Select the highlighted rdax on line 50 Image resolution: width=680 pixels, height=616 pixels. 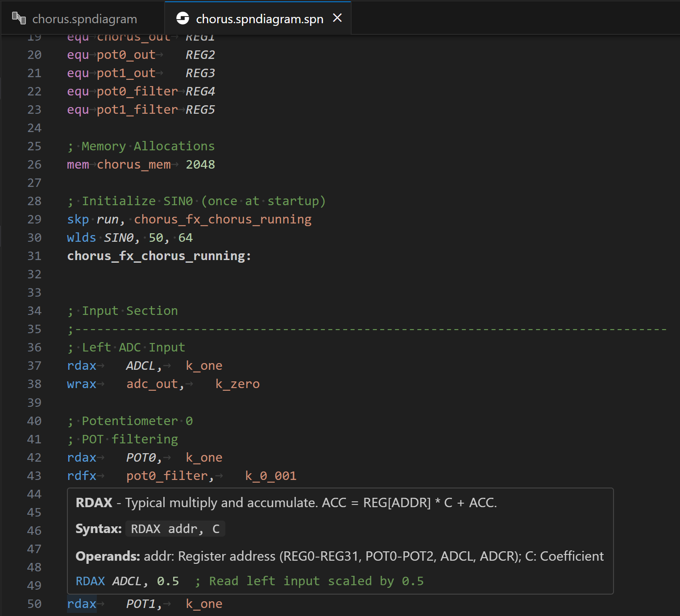81,603
